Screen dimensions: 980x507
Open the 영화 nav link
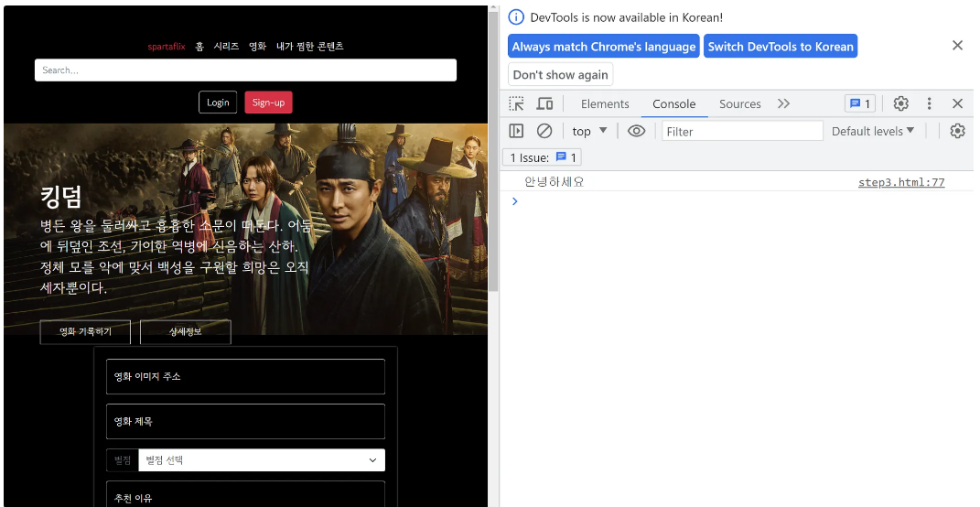257,47
